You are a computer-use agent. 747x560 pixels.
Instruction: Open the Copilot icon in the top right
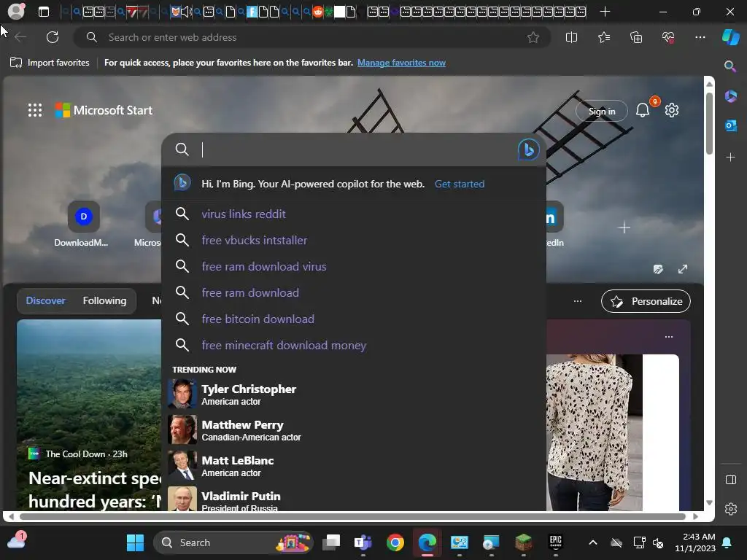point(730,37)
